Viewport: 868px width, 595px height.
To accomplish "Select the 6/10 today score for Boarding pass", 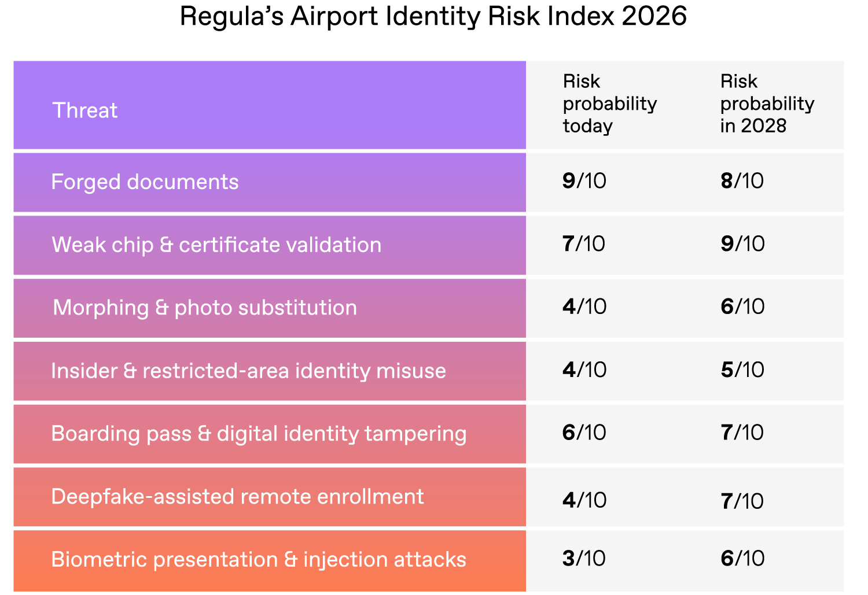I will click(584, 433).
